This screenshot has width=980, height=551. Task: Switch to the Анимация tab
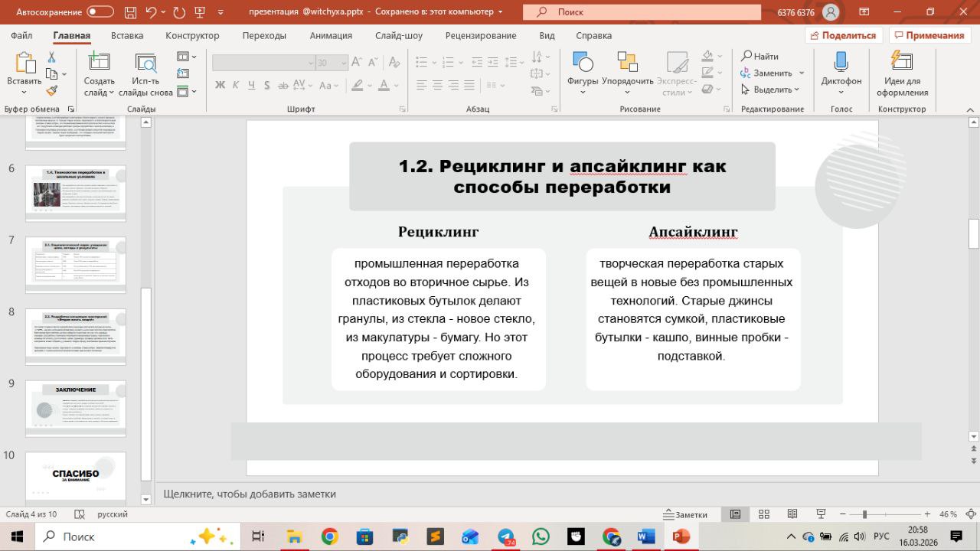[x=331, y=35]
